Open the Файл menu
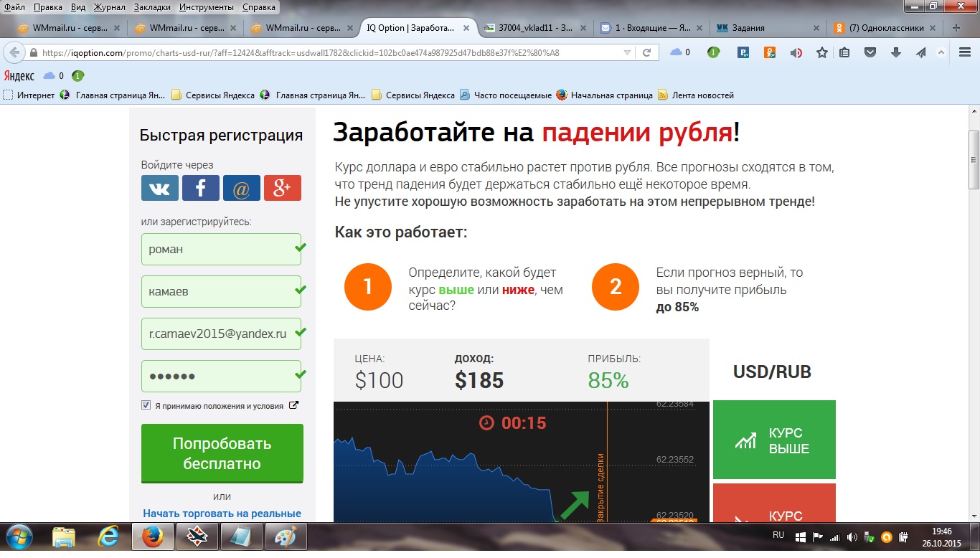The image size is (980, 558). 14,7
